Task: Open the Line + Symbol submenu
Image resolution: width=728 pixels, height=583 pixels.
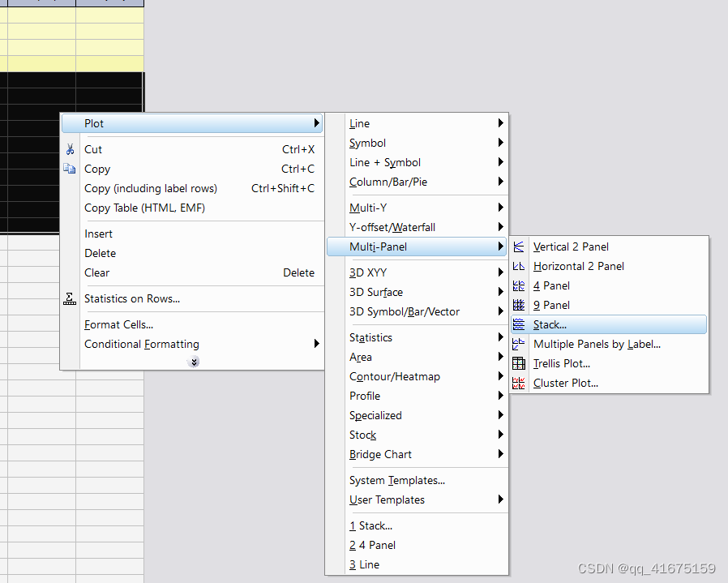Action: click(385, 162)
